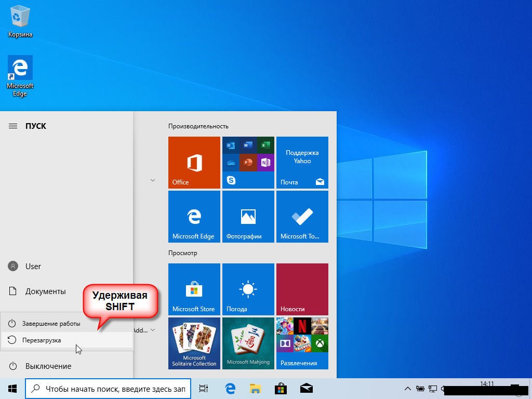Open Outlook in the Office apps tile
This screenshot has width=532, height=399.
click(x=231, y=145)
